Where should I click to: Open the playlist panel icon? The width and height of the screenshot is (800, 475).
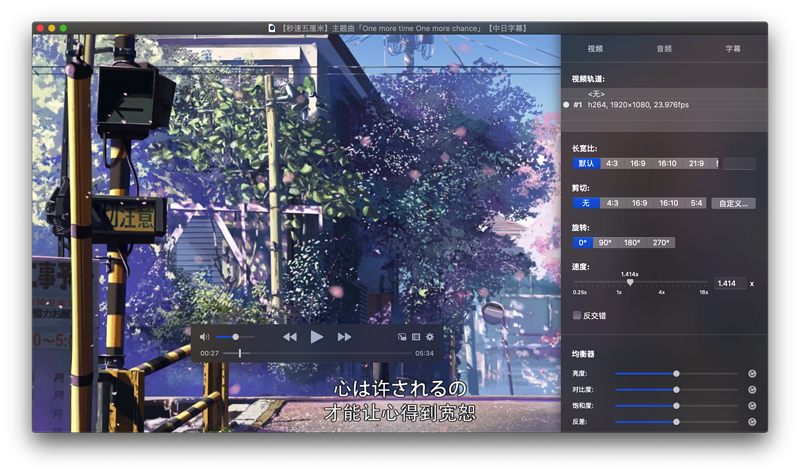416,337
